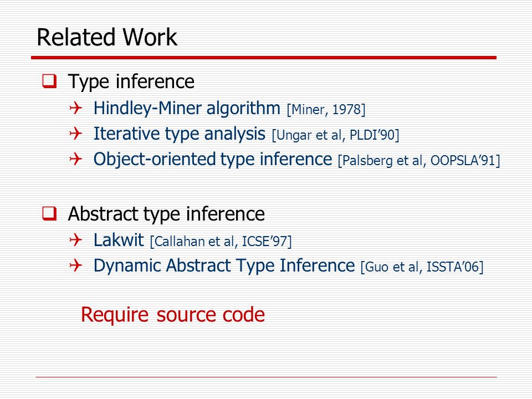
Task: Click the Abstract type inference heading
Action: (166, 214)
